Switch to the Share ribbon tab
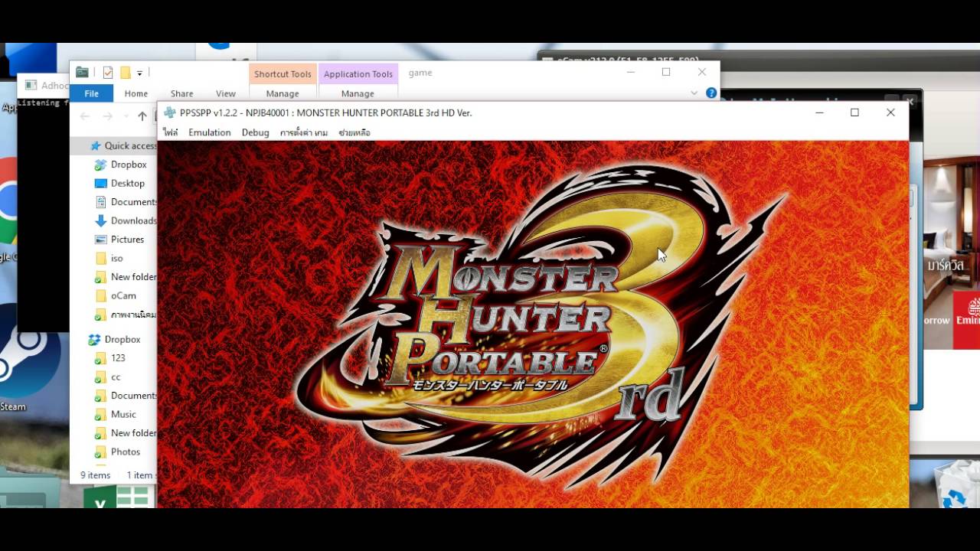The image size is (980, 551). point(181,93)
